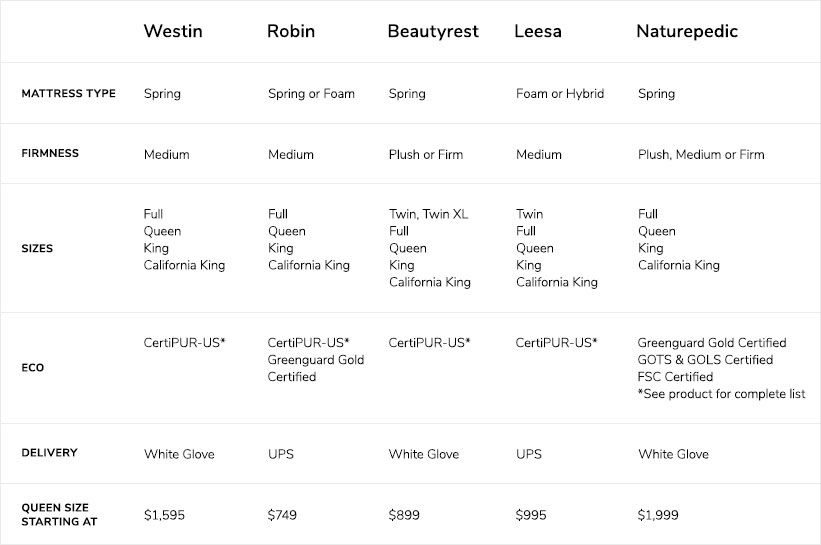Select 'Plush, Medium or Firm' firmness text
The width and height of the screenshot is (821, 545).
(701, 154)
